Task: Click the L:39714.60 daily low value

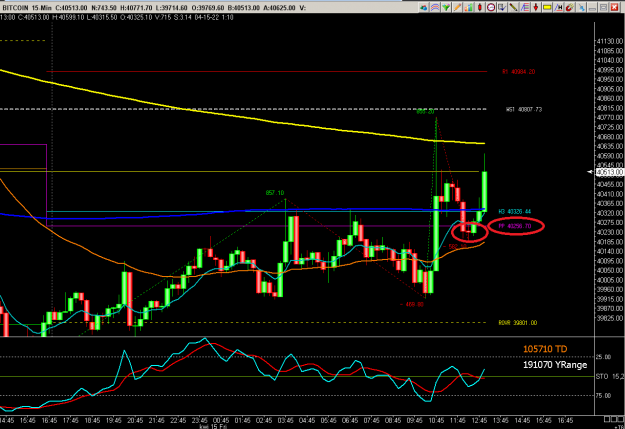Action: (x=172, y=8)
